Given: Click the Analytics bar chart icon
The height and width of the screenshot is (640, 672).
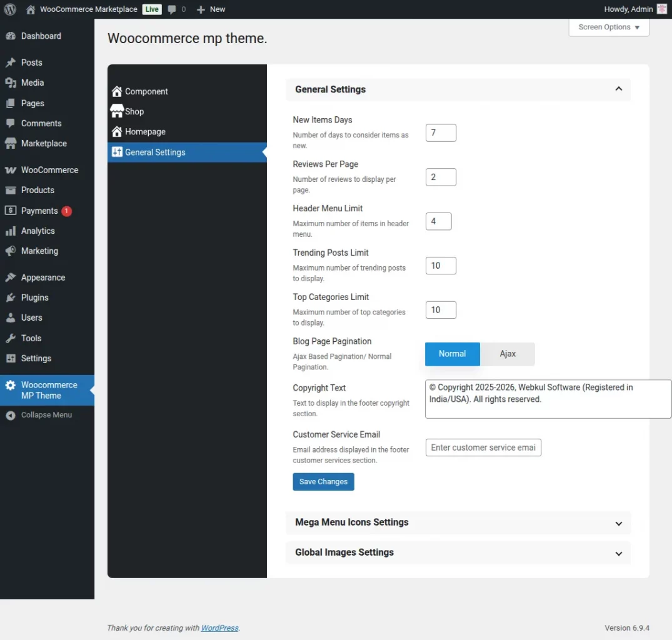Looking at the screenshot, I should [x=11, y=231].
